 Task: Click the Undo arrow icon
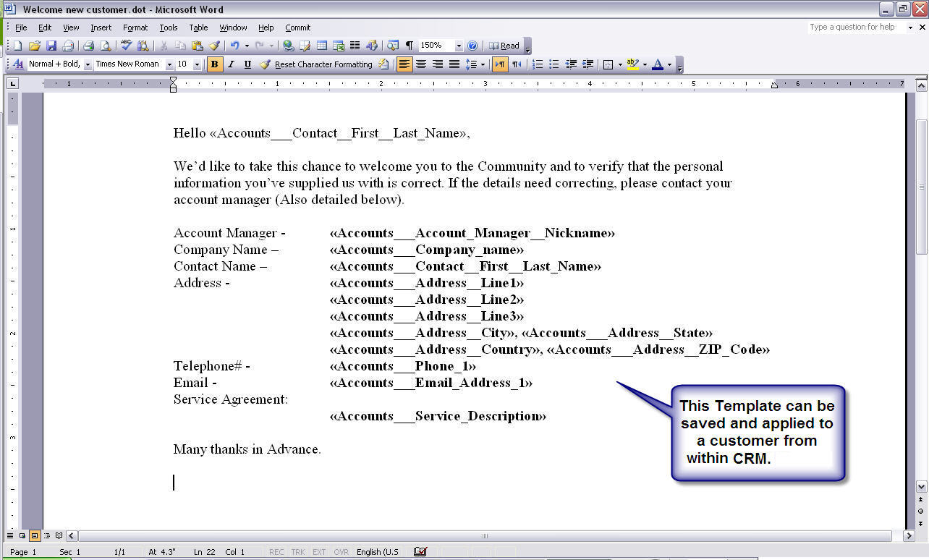[x=234, y=46]
